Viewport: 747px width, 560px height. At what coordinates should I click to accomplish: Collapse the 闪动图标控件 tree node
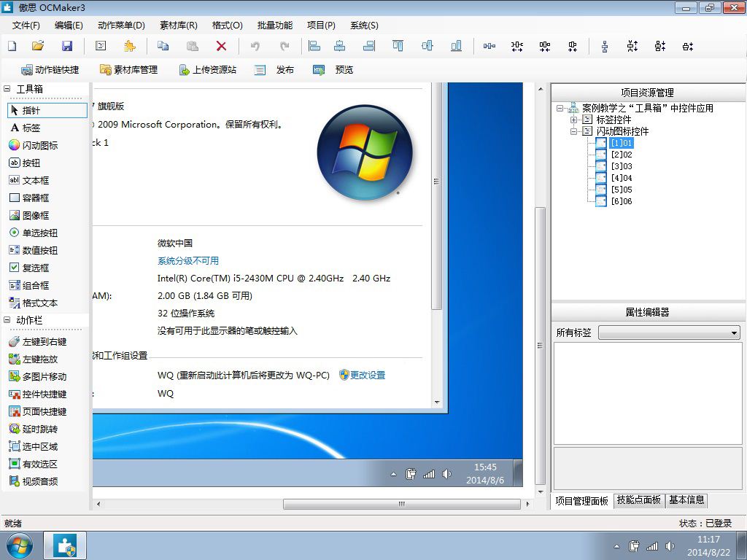click(574, 131)
